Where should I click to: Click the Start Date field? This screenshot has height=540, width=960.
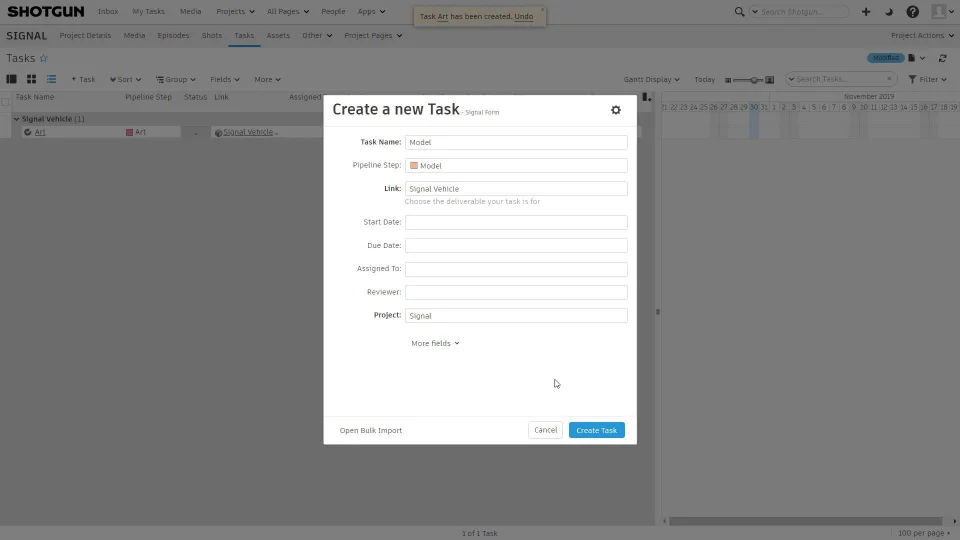(x=516, y=222)
